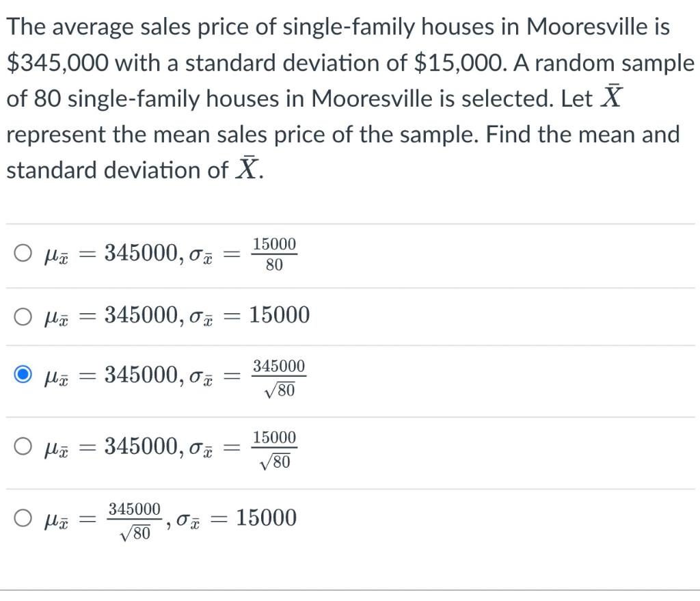Screen dimensions: 700x601
Task: Click the correct standard error answer option
Action: 23,446
